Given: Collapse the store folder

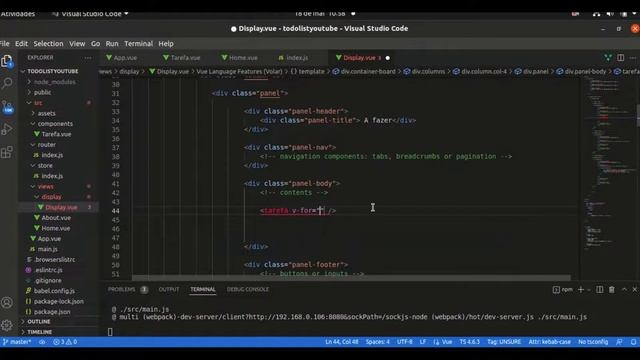Looking at the screenshot, I should click(45, 166).
